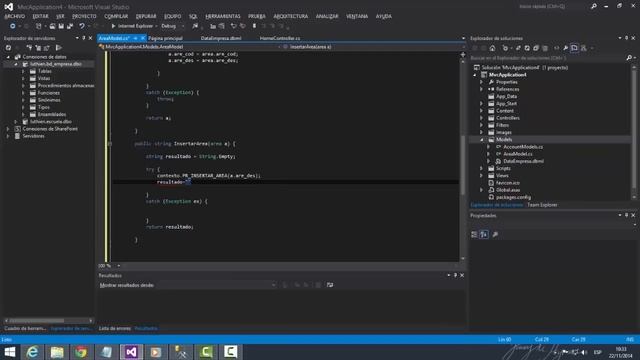The height and width of the screenshot is (360, 640).
Task: Click Server Explorer horizontal scrollbar
Action: [x=49, y=320]
